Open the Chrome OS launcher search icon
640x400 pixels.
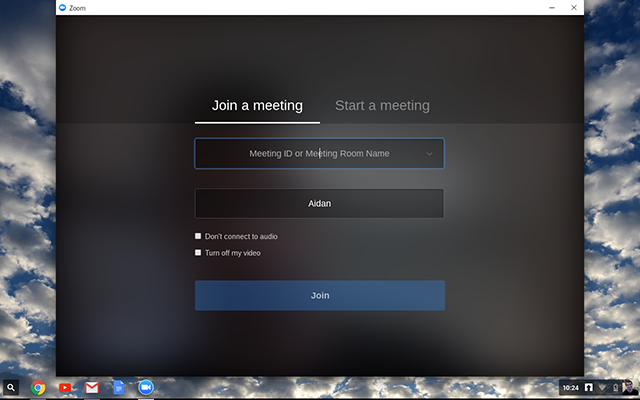(11, 387)
